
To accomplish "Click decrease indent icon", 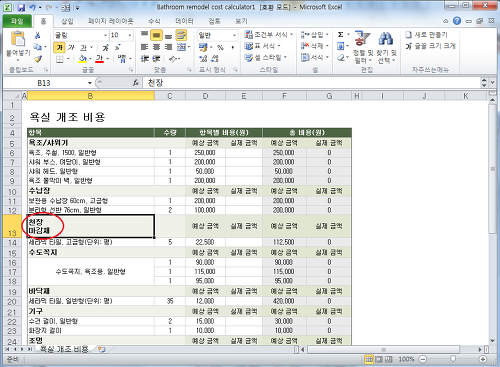I will click(144, 59).
